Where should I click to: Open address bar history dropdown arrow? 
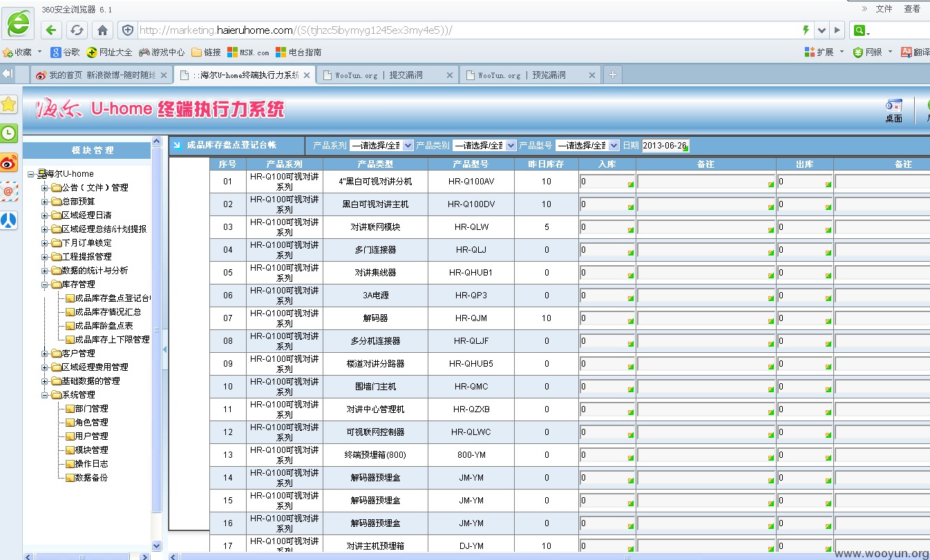pos(822,30)
